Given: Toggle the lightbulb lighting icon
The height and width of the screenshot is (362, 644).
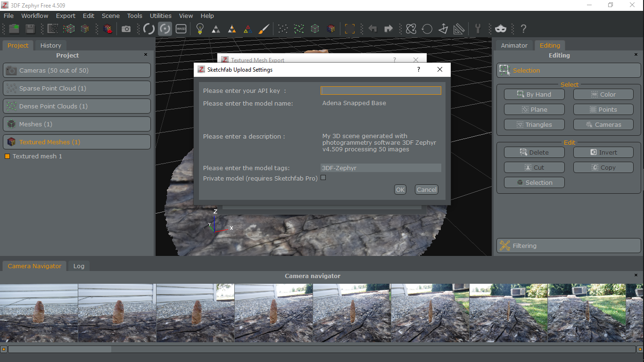Looking at the screenshot, I should tap(200, 29).
